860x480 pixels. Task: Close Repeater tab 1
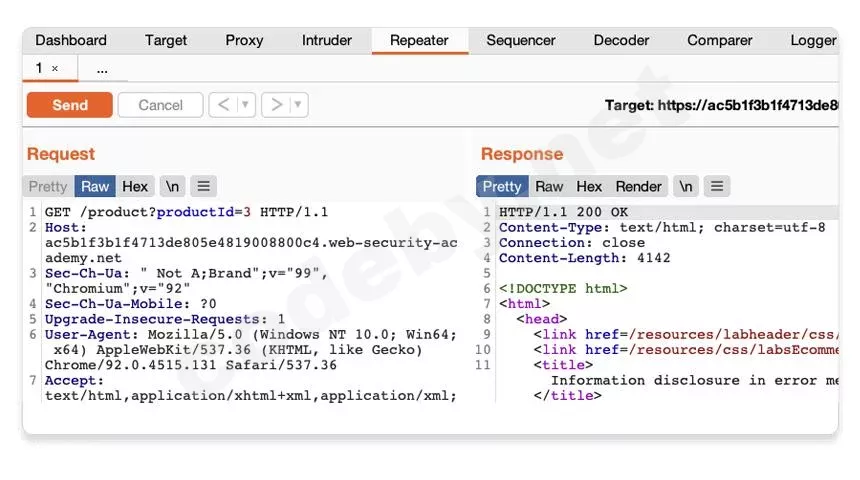55,69
